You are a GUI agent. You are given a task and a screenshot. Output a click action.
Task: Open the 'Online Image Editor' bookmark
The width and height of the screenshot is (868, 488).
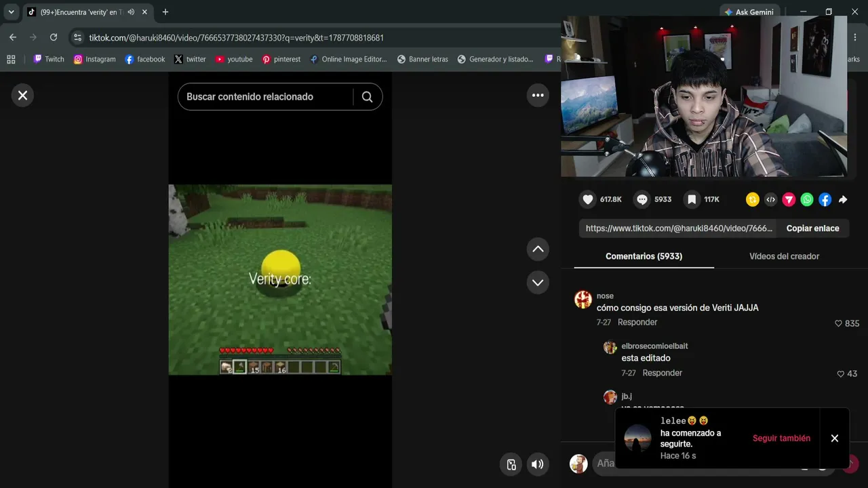point(349,59)
